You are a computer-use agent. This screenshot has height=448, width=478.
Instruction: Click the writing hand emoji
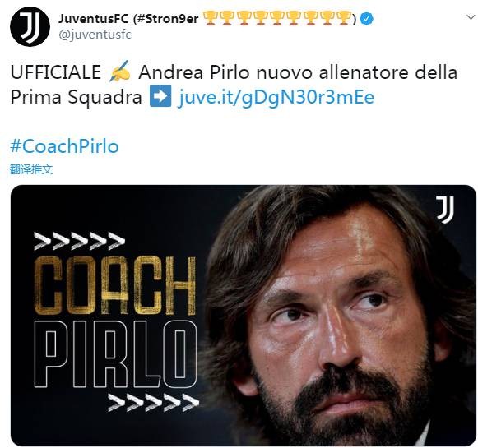[119, 72]
